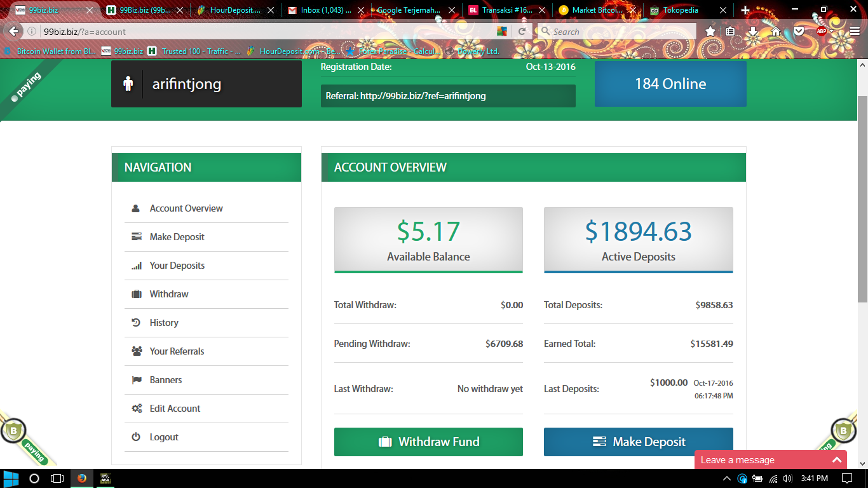The image size is (868, 488).
Task: Click the Withdraw Fund button
Action: pyautogui.click(x=428, y=442)
